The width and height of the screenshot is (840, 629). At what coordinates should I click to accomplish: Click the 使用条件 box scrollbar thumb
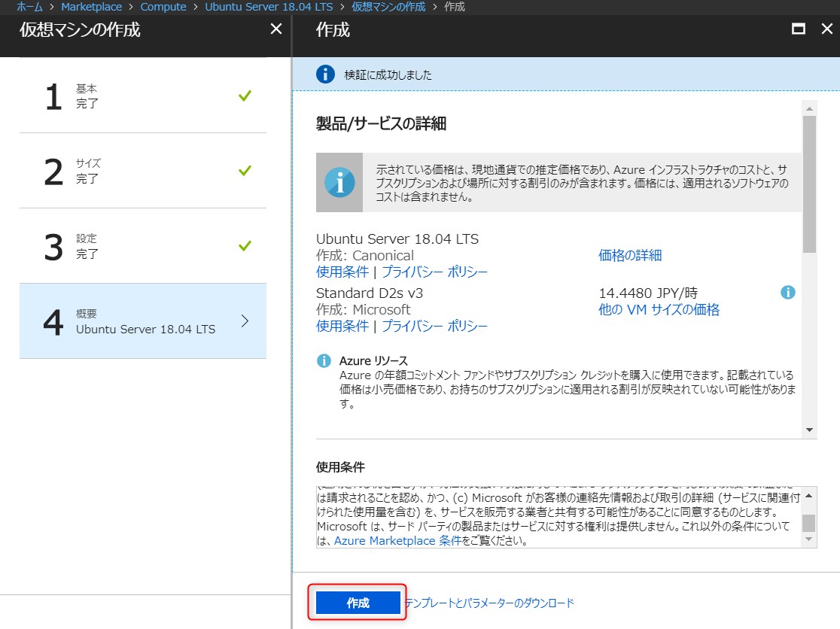click(x=809, y=522)
